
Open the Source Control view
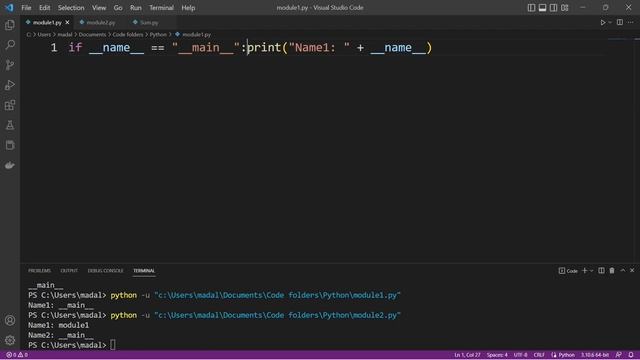(10, 65)
